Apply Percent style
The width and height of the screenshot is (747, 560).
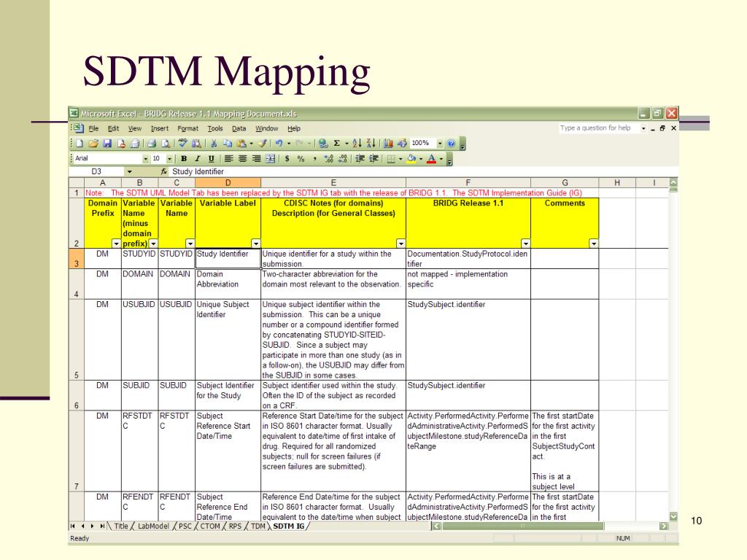pyautogui.click(x=301, y=158)
